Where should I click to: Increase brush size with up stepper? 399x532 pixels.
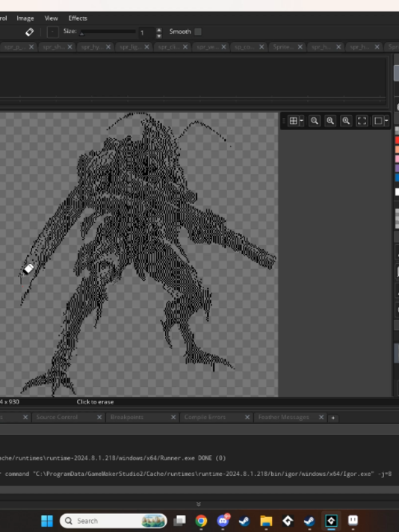[x=159, y=30]
